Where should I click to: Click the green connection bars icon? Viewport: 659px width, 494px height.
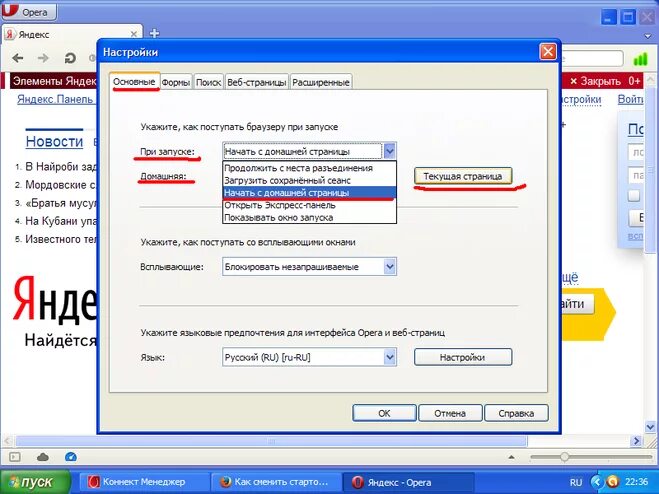pyautogui.click(x=640, y=58)
